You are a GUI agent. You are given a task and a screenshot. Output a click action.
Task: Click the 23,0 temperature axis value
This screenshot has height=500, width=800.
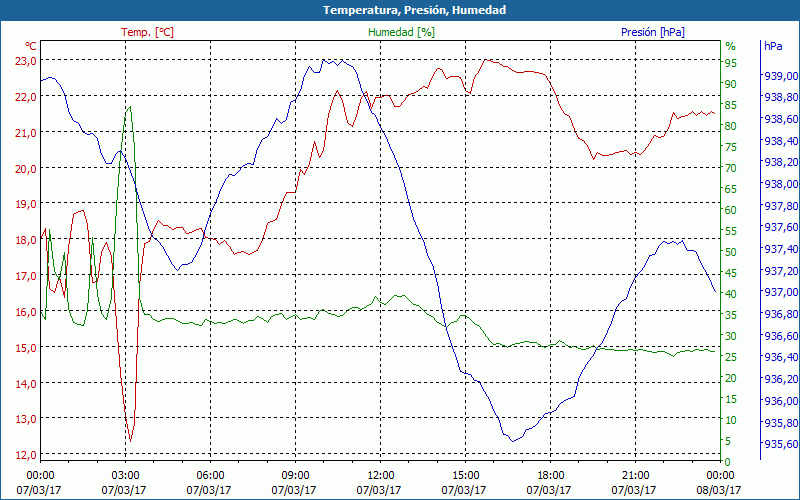(24, 61)
